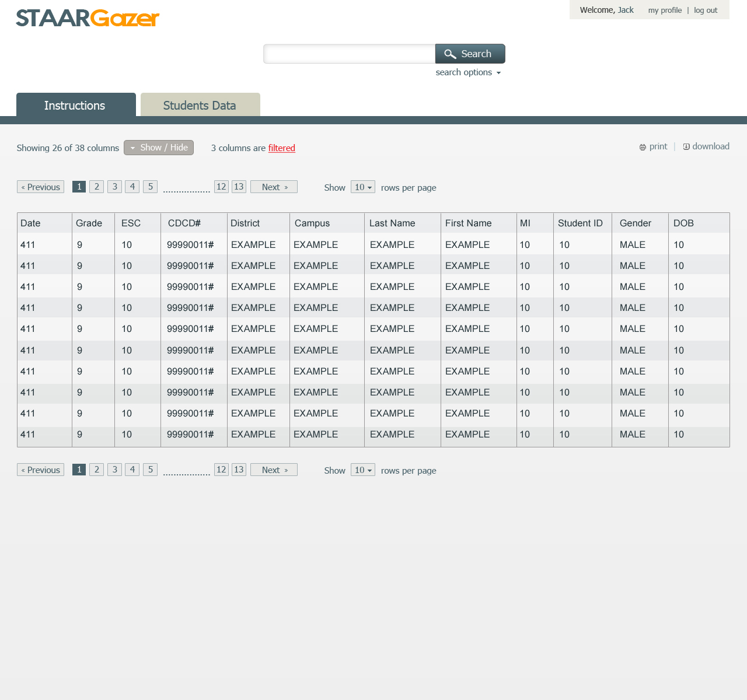Viewport: 747px width, 700px height.
Task: Click the STAARGazer logo
Action: [x=88, y=18]
